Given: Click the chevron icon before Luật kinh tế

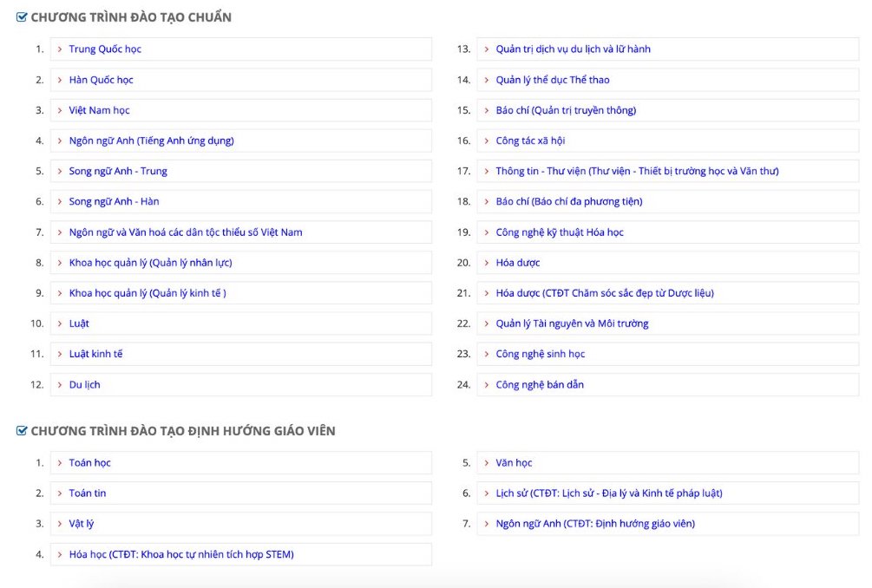Looking at the screenshot, I should click(60, 354).
